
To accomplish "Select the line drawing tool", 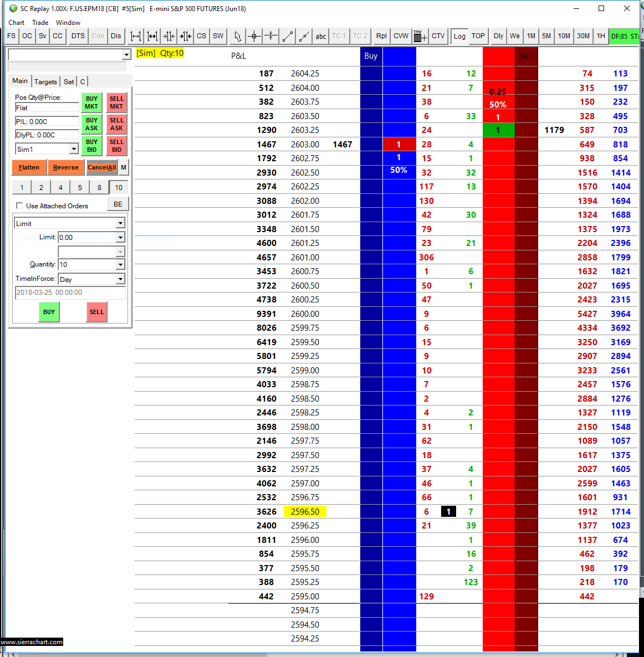I will (x=288, y=37).
